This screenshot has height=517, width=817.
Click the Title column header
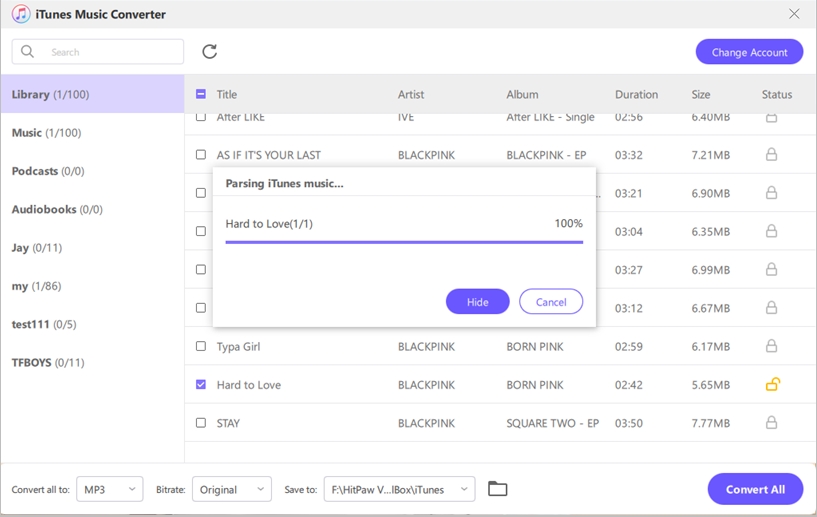coord(227,94)
